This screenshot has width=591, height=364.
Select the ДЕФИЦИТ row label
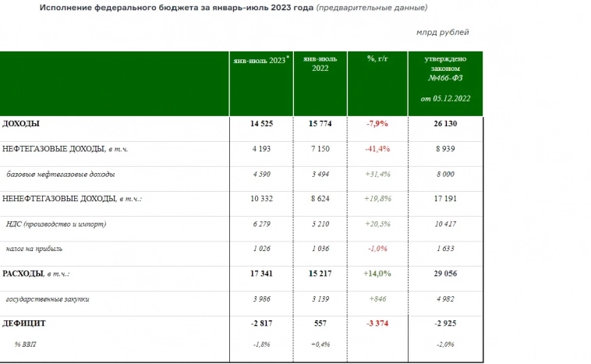click(24, 323)
